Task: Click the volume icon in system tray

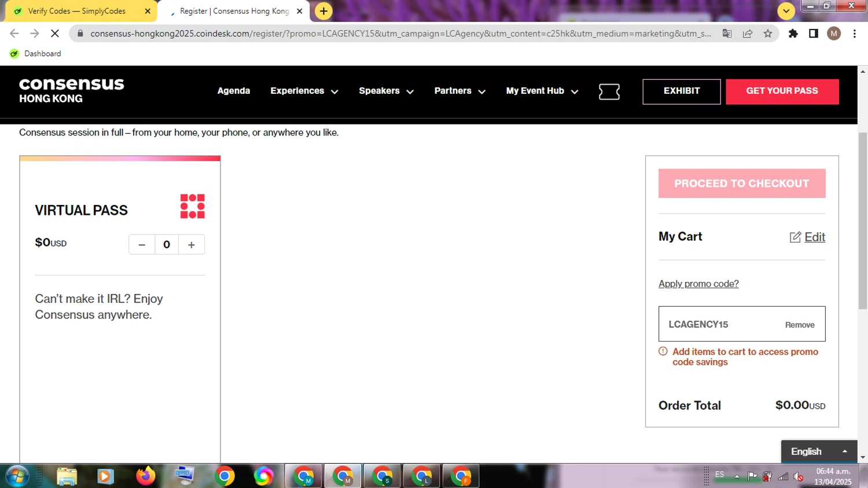Action: point(799,477)
